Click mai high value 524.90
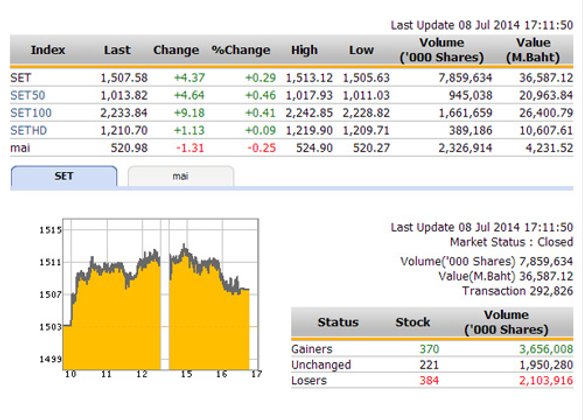The image size is (583, 420). [314, 148]
